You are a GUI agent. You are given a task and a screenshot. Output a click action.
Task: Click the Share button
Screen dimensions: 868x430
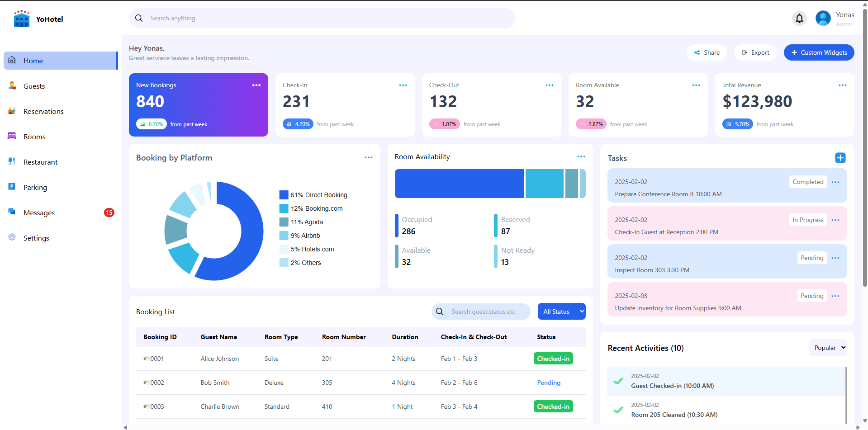tap(707, 53)
